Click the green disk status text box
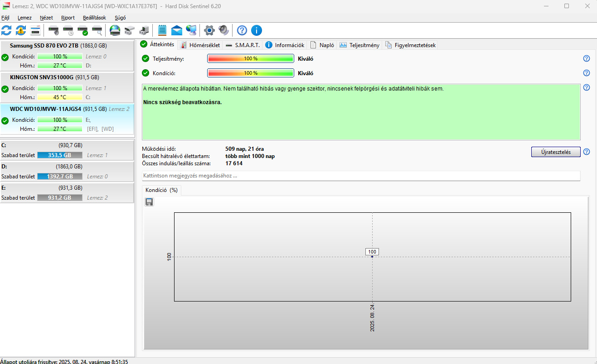Image resolution: width=597 pixels, height=364 pixels. pyautogui.click(x=361, y=112)
